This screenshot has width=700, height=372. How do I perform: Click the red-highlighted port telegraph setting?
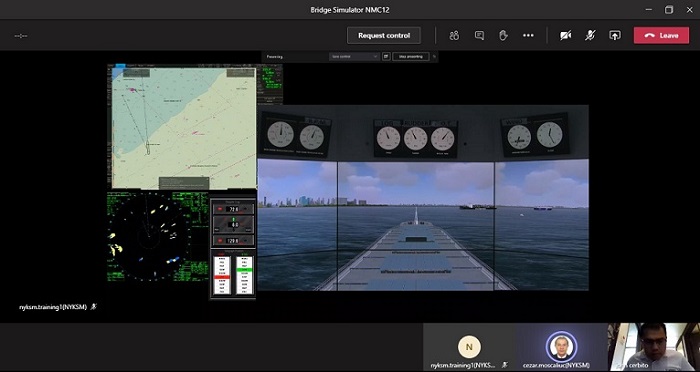222,277
